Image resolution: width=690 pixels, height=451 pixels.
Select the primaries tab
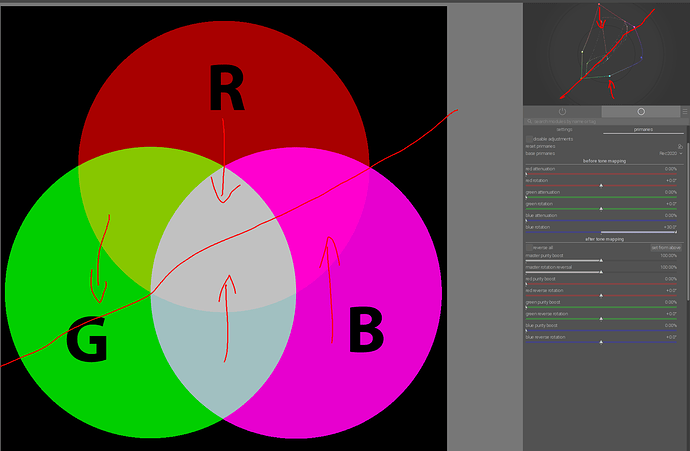pos(643,129)
